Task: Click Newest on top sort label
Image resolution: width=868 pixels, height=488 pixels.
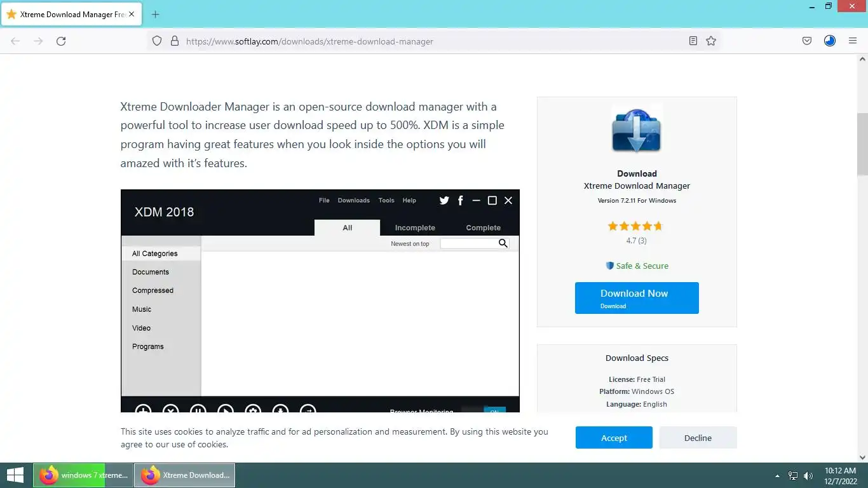Action: (410, 243)
